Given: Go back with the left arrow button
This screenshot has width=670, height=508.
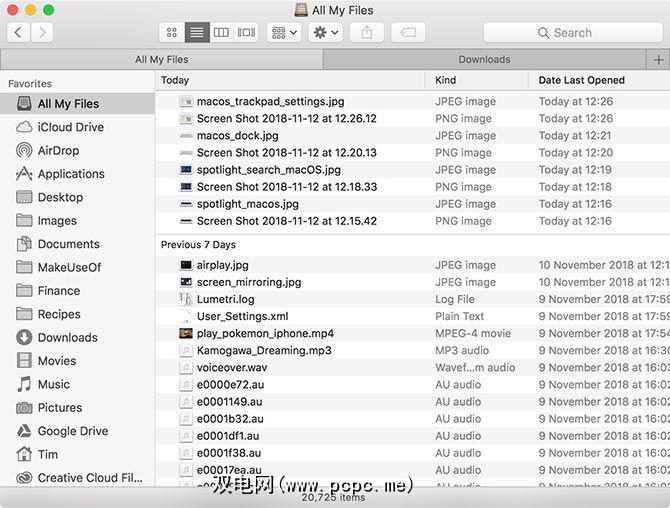Looking at the screenshot, I should [x=18, y=33].
